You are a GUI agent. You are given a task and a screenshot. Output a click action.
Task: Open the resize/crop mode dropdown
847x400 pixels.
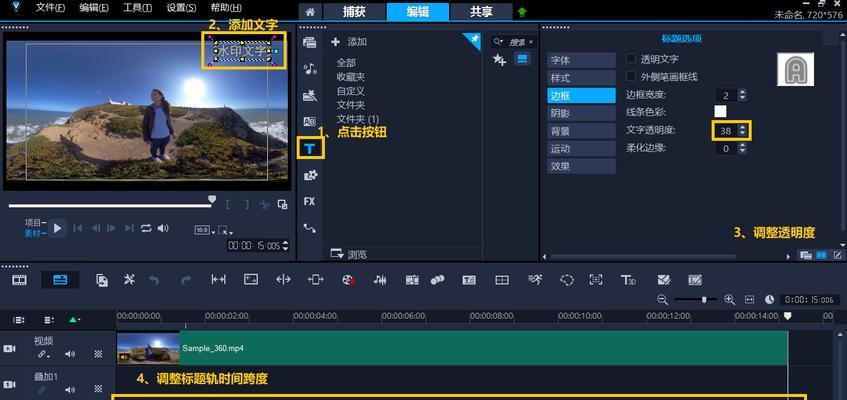(x=226, y=230)
